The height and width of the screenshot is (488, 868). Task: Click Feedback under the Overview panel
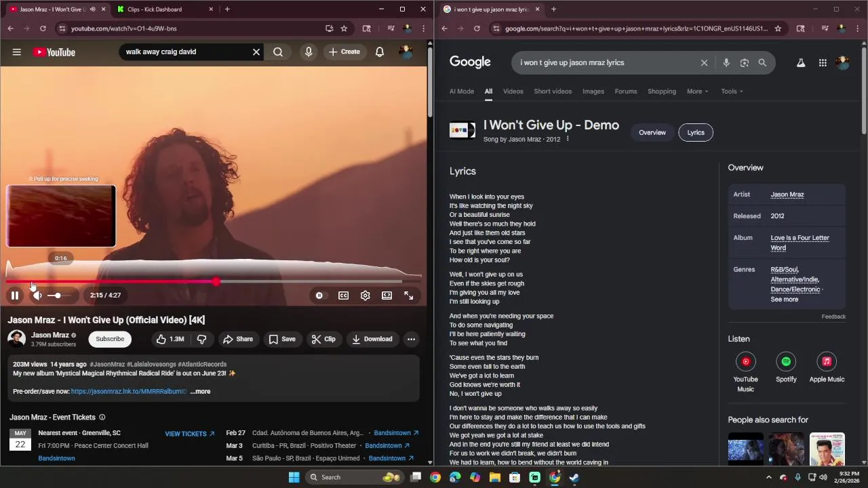click(x=833, y=317)
